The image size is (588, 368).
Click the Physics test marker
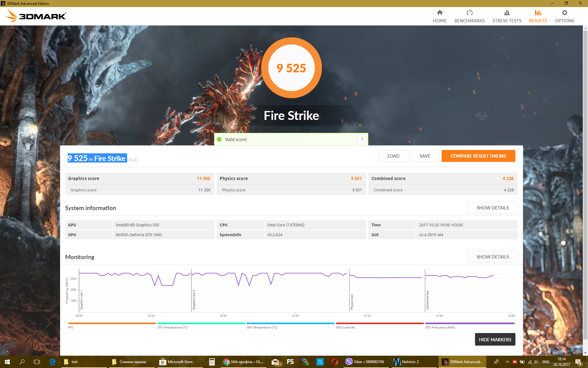click(352, 302)
